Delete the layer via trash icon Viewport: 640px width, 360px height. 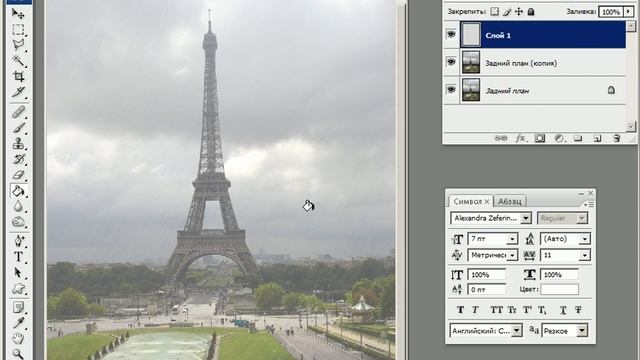617,138
